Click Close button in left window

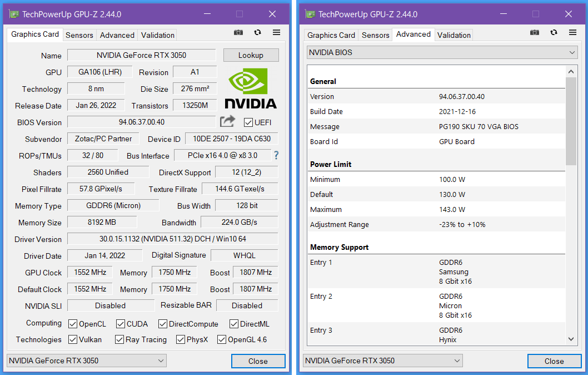(258, 361)
